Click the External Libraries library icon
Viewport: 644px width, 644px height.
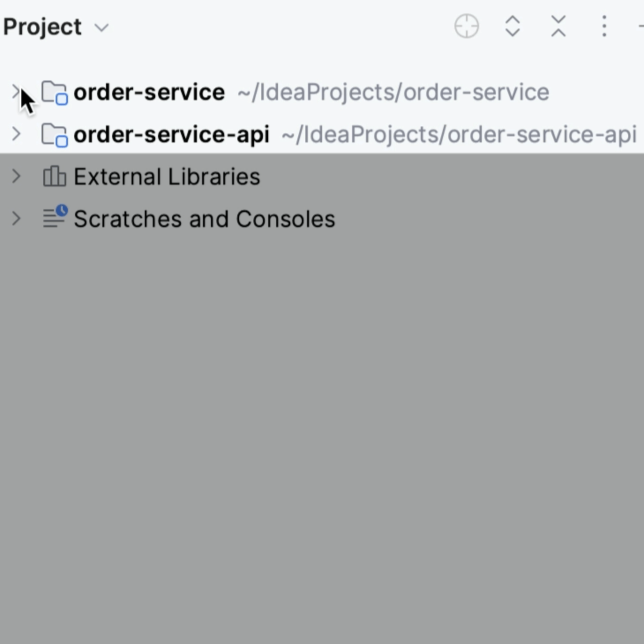coord(54,176)
